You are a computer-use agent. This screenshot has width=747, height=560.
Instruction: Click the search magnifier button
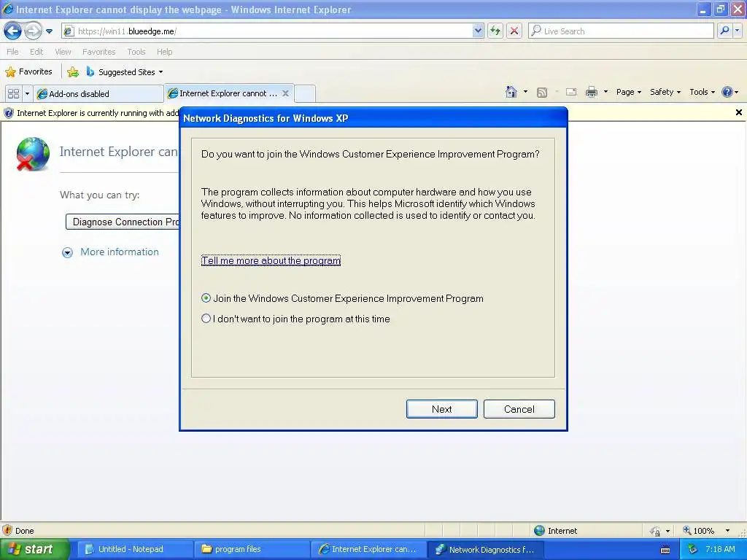tap(724, 31)
